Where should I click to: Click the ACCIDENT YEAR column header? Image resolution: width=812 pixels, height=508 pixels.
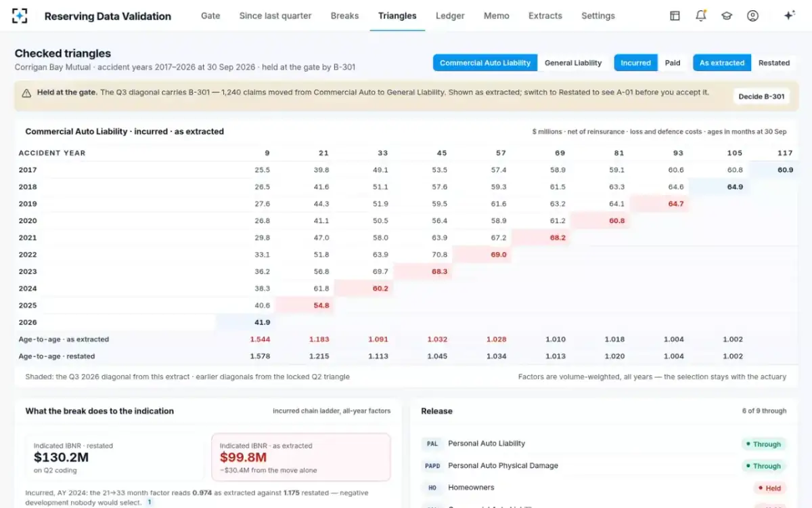click(52, 153)
